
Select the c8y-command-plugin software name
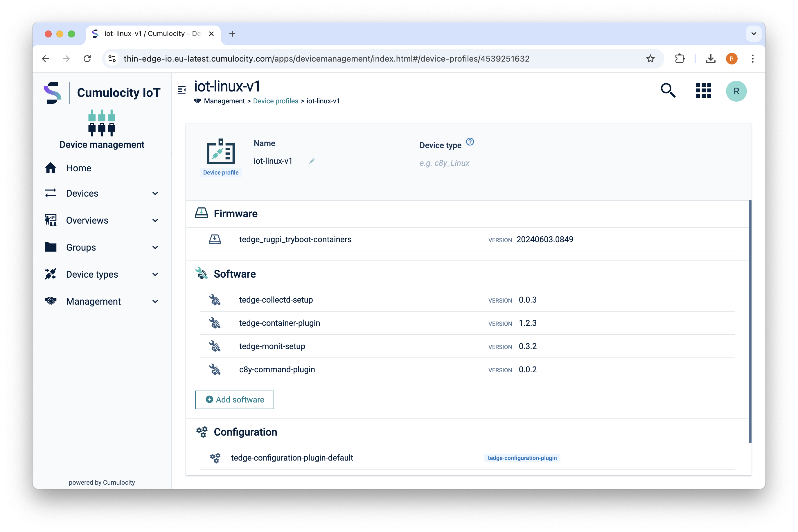pos(277,369)
